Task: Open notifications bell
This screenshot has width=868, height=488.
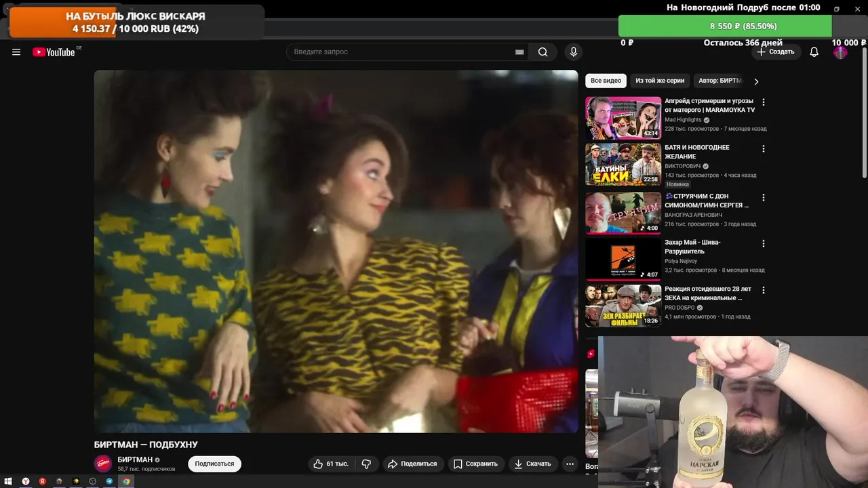Action: pos(814,52)
